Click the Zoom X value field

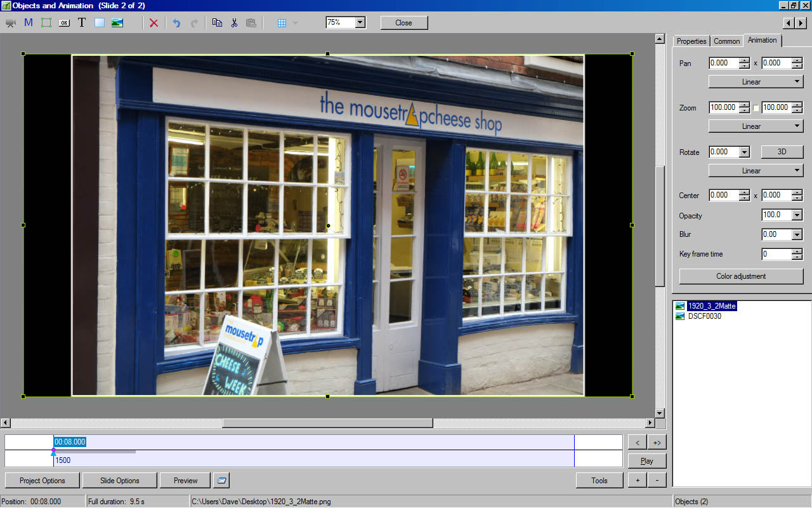(724, 107)
